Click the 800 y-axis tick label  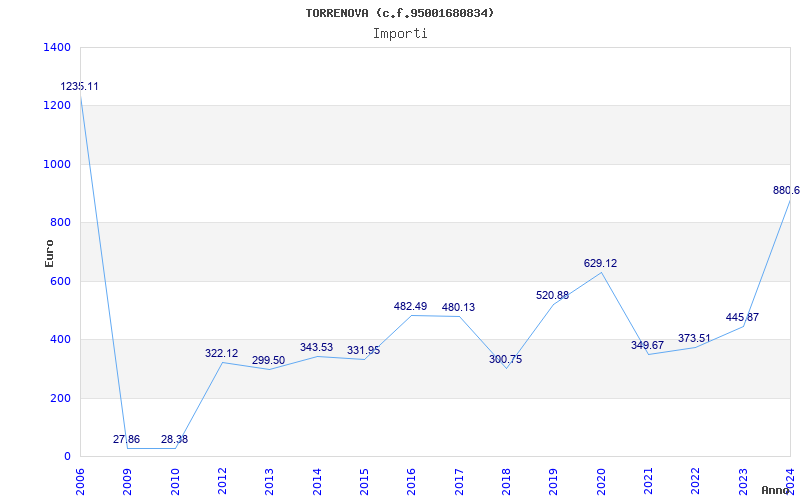coord(60,222)
